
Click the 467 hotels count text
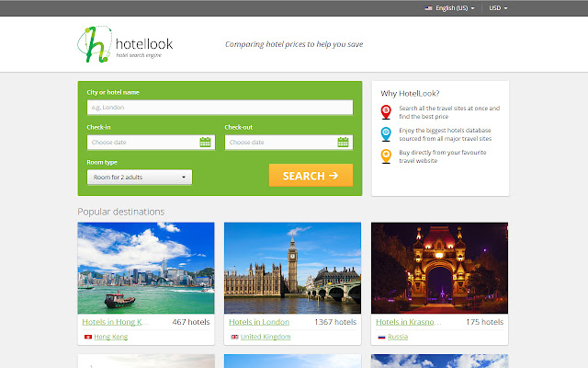pyautogui.click(x=191, y=322)
